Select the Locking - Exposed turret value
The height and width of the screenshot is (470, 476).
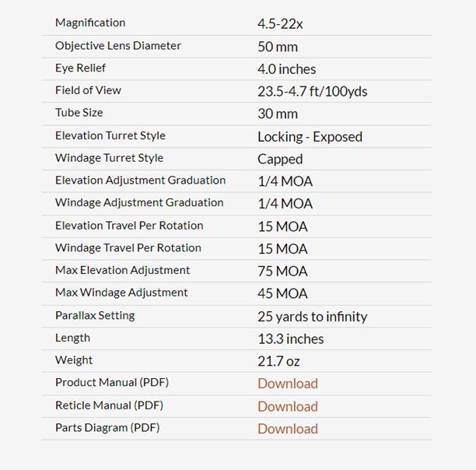pos(310,137)
